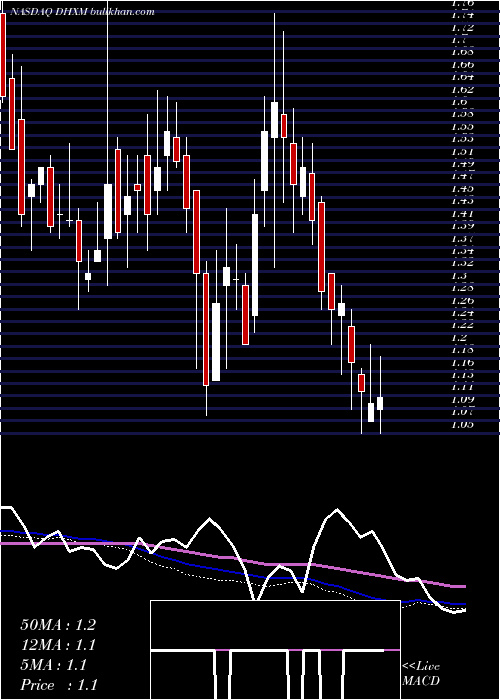Click the 1.22 price axis label
The height and width of the screenshot is (700, 500).
pyautogui.click(x=462, y=325)
